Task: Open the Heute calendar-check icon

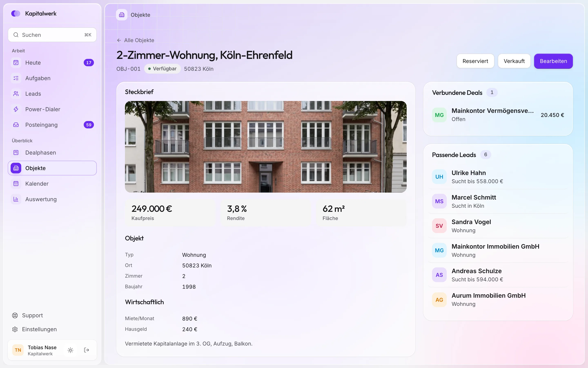Action: (x=16, y=63)
